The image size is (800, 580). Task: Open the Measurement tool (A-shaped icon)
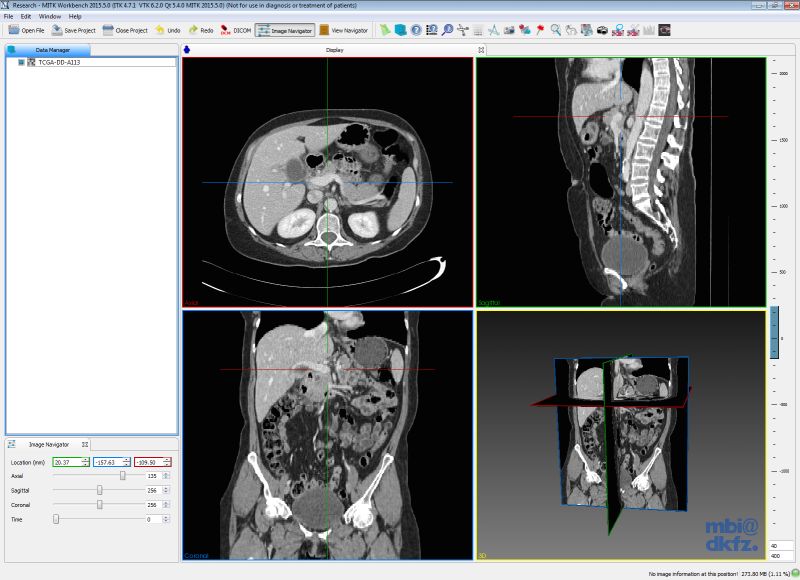pyautogui.click(x=493, y=30)
